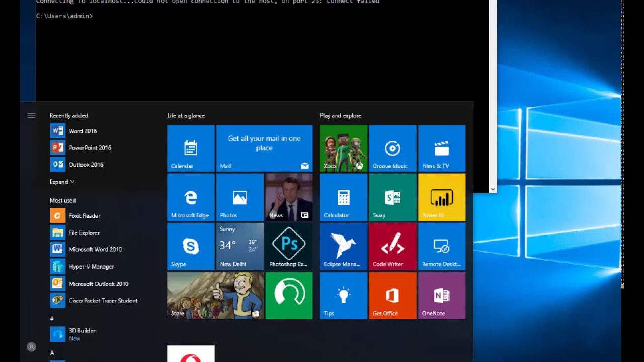Click the command prompt scrollbar down arrow
The width and height of the screenshot is (644, 362).
(493, 189)
